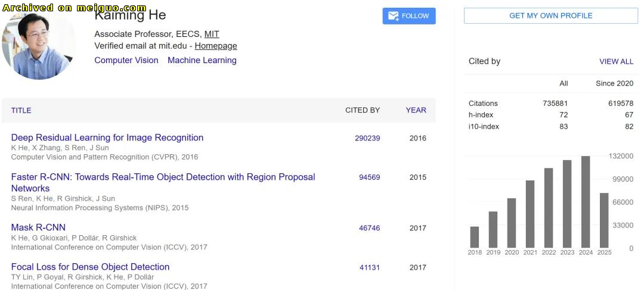
Task: Open Kaiming He's profile photo
Action: click(39, 45)
